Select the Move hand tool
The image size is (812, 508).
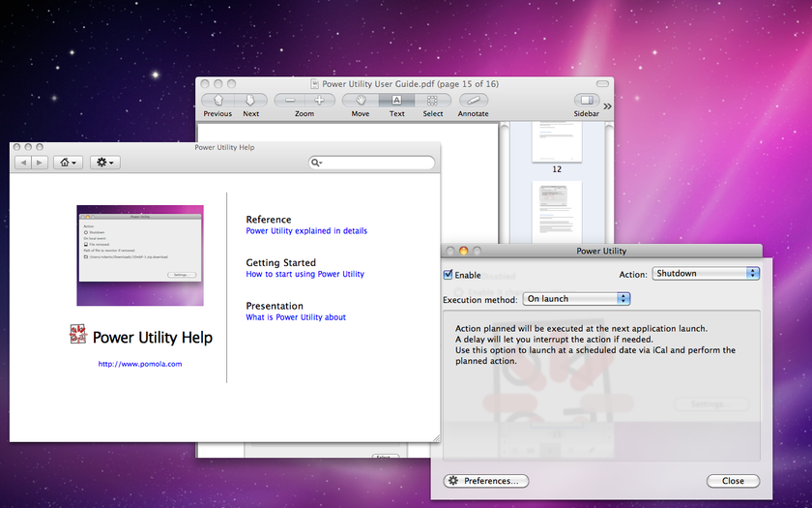361,100
